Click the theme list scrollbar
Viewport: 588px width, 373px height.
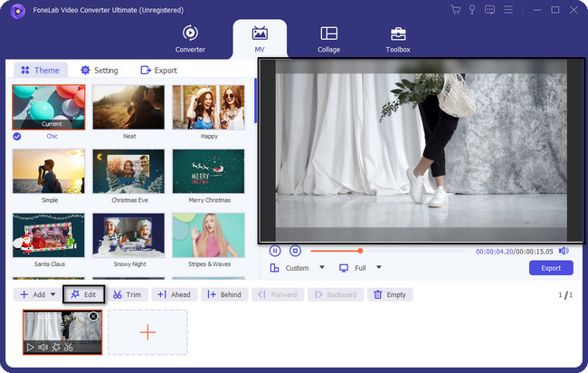[x=255, y=100]
